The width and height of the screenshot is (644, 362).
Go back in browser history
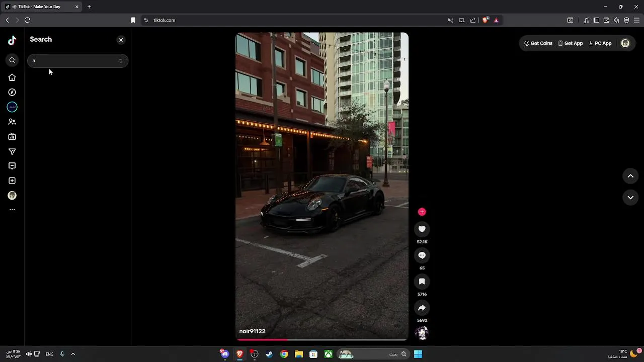(x=7, y=20)
